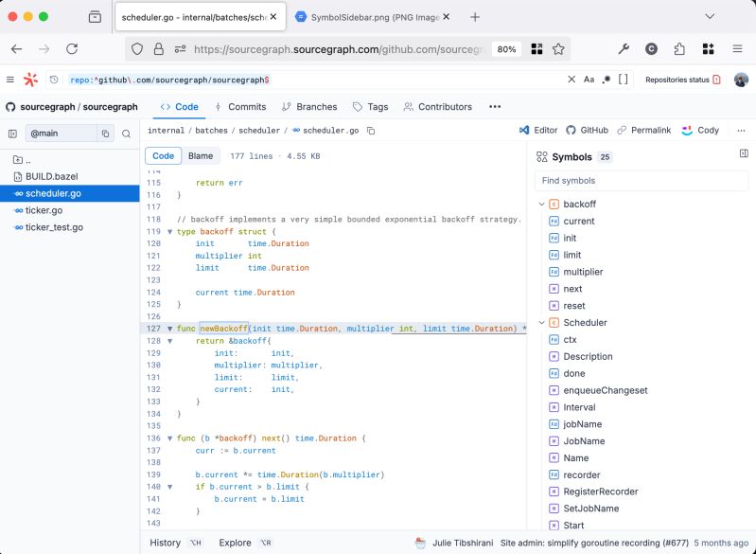
Task: Fold the backoff struct at line 119
Action: (169, 232)
